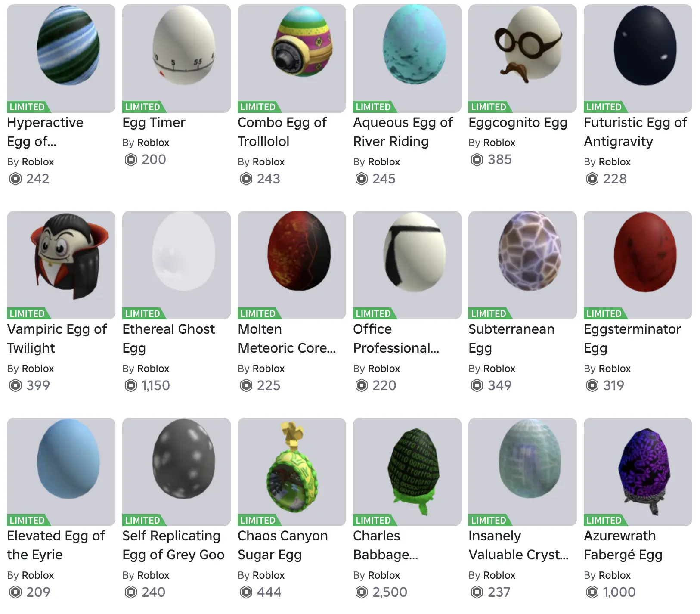Open the Hyperactive Egg thumbnail

tap(61, 59)
